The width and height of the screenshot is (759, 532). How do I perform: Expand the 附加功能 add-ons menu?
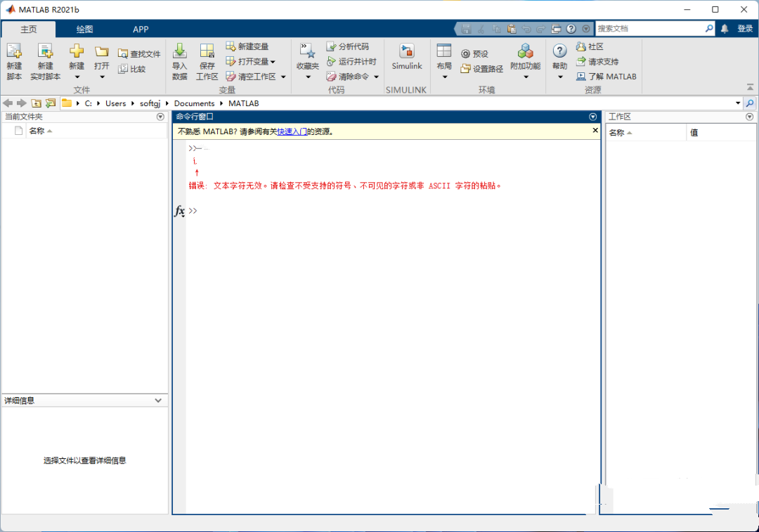(x=525, y=61)
